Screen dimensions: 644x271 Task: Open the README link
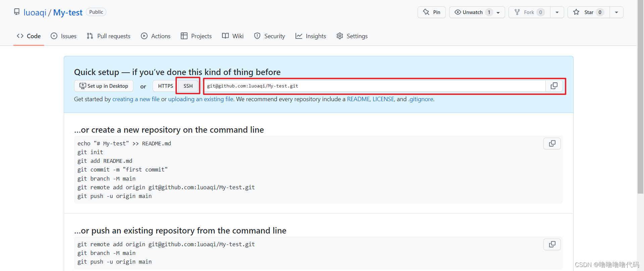(x=359, y=99)
